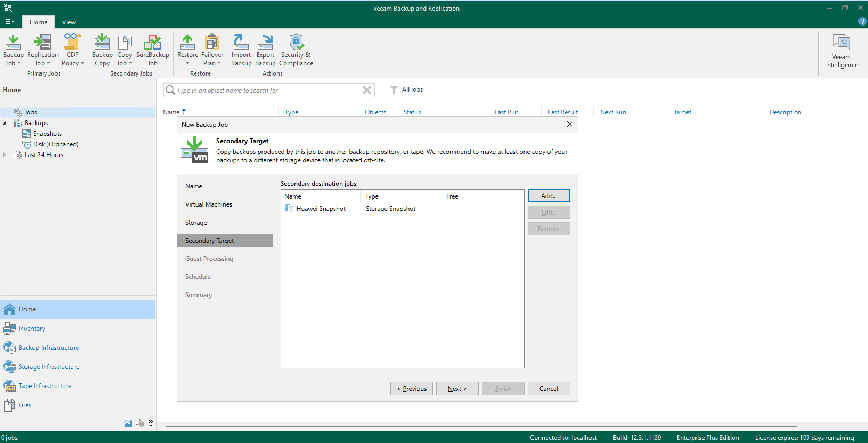This screenshot has width=868, height=443.
Task: Open the Copy Job ribbon button
Action: tap(125, 51)
